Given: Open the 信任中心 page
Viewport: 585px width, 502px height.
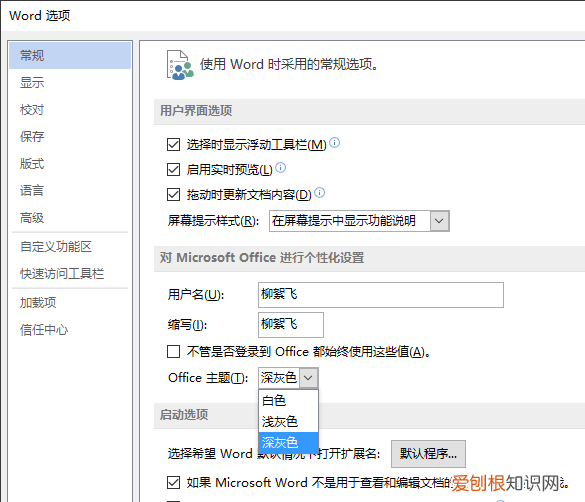Looking at the screenshot, I should 44,330.
